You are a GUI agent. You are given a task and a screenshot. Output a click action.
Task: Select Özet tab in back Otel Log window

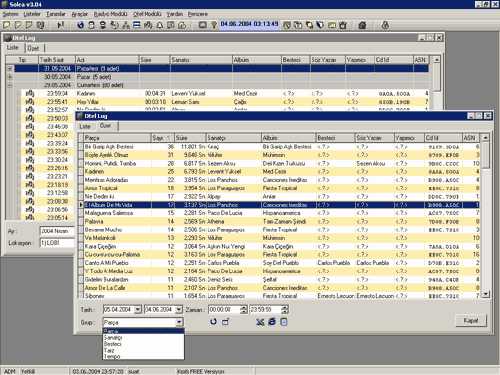[33, 48]
